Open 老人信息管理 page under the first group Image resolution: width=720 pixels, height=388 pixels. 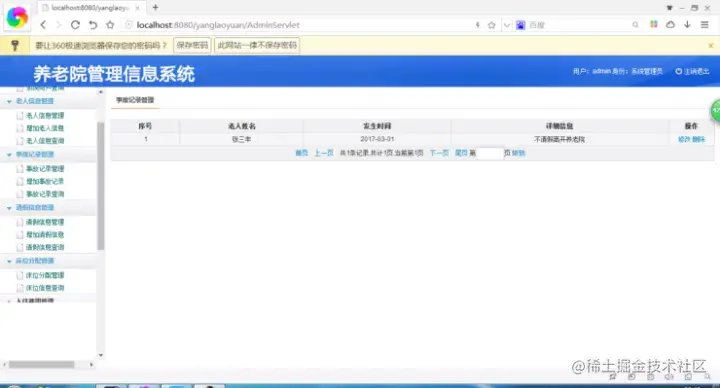pyautogui.click(x=45, y=116)
